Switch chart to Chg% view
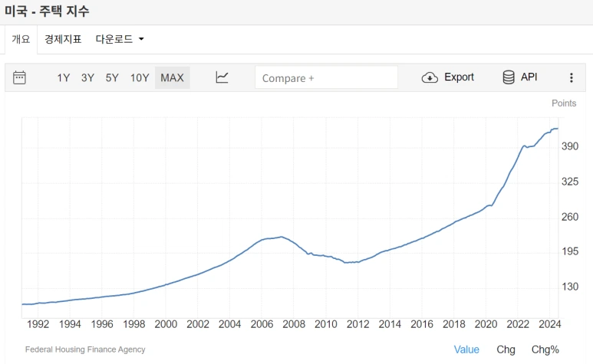Image resolution: width=593 pixels, height=364 pixels. click(545, 349)
